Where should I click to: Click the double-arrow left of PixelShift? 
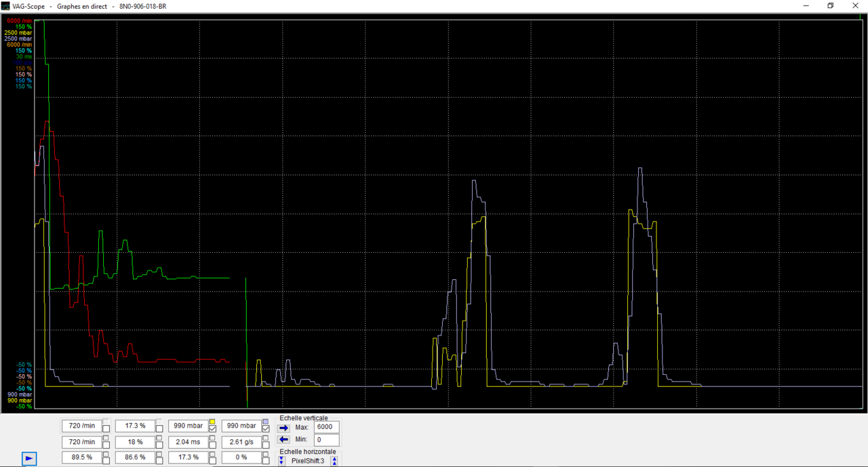(x=281, y=461)
